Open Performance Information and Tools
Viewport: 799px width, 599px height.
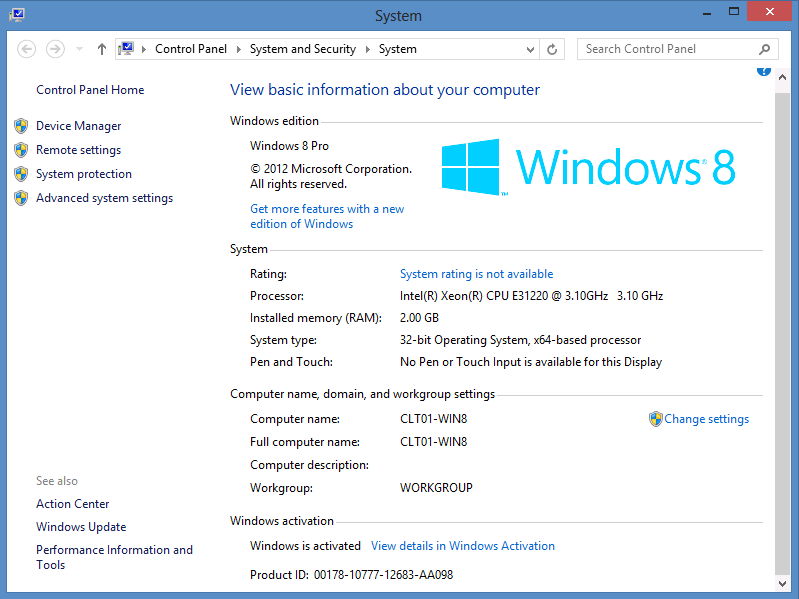tap(115, 557)
